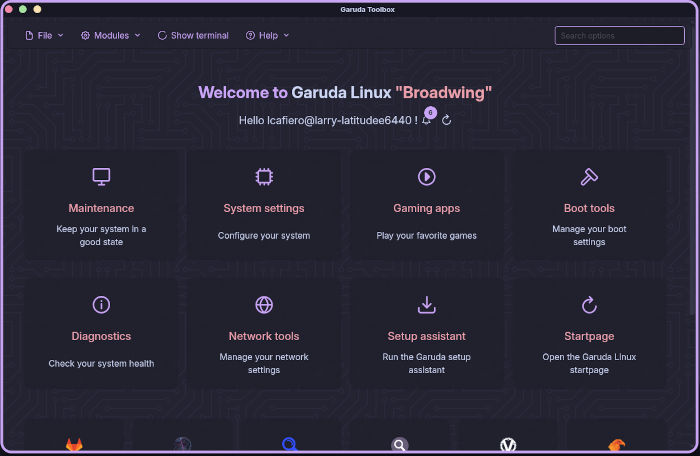
Task: Click the gray magnifier icon in bottom row
Action: tap(399, 445)
